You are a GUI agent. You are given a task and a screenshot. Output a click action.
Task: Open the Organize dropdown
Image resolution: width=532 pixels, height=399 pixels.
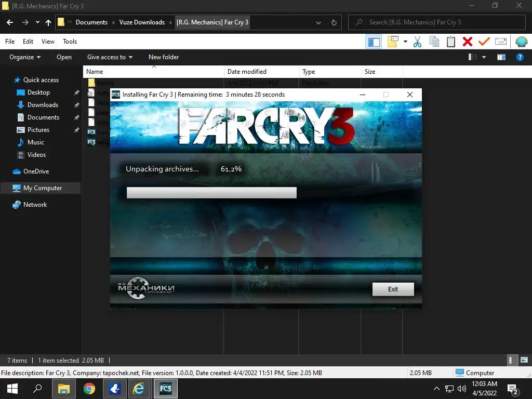(x=25, y=57)
